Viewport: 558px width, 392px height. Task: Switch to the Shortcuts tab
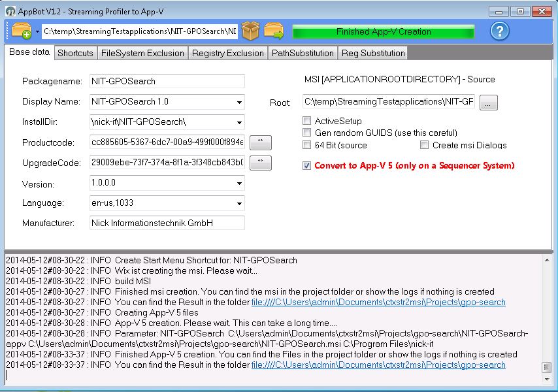[x=75, y=54]
